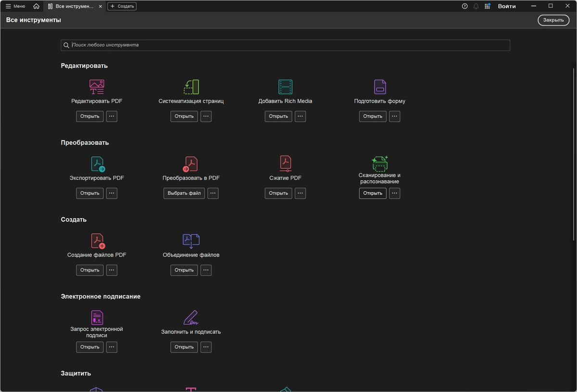This screenshot has height=392, width=577.
Task: Click the Экспортировать PDF icon
Action: [x=97, y=164]
